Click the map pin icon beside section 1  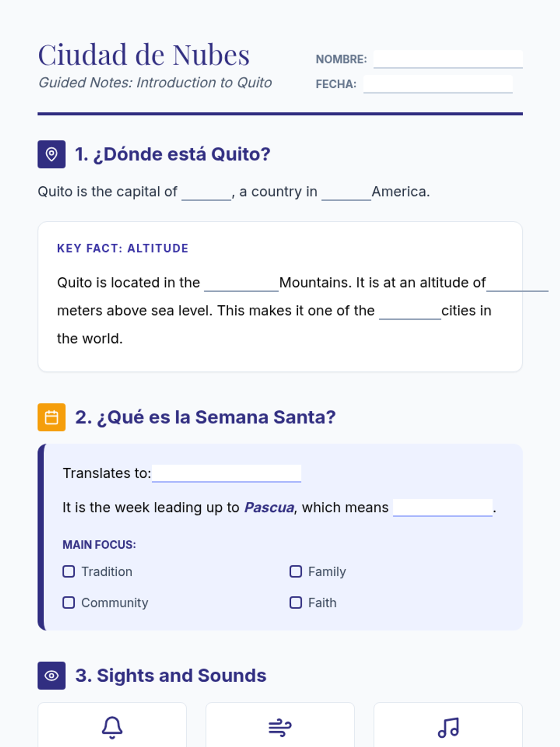pyautogui.click(x=51, y=154)
